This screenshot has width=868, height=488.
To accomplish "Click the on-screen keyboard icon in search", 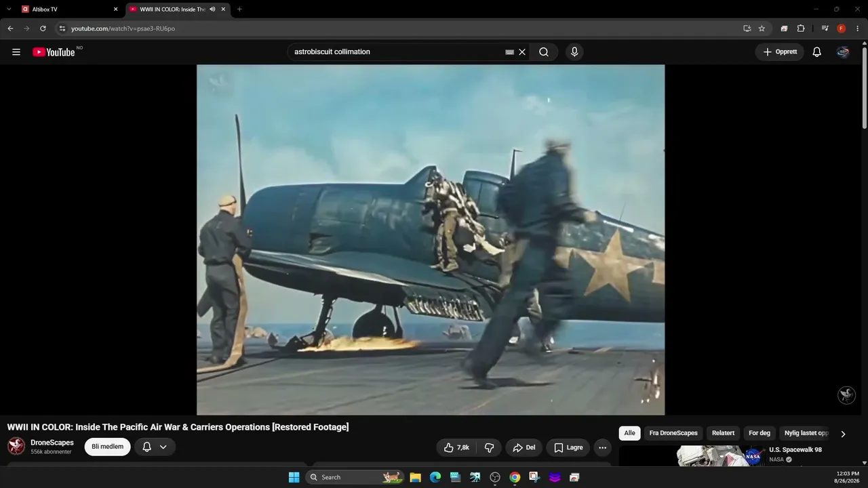I will 510,52.
